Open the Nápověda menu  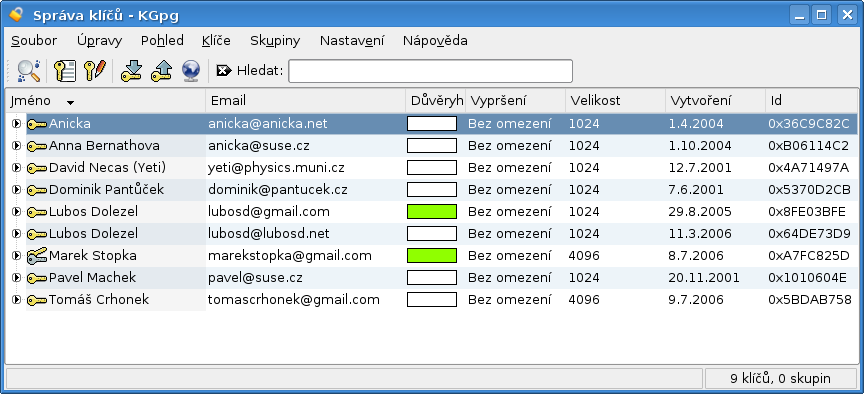click(435, 41)
